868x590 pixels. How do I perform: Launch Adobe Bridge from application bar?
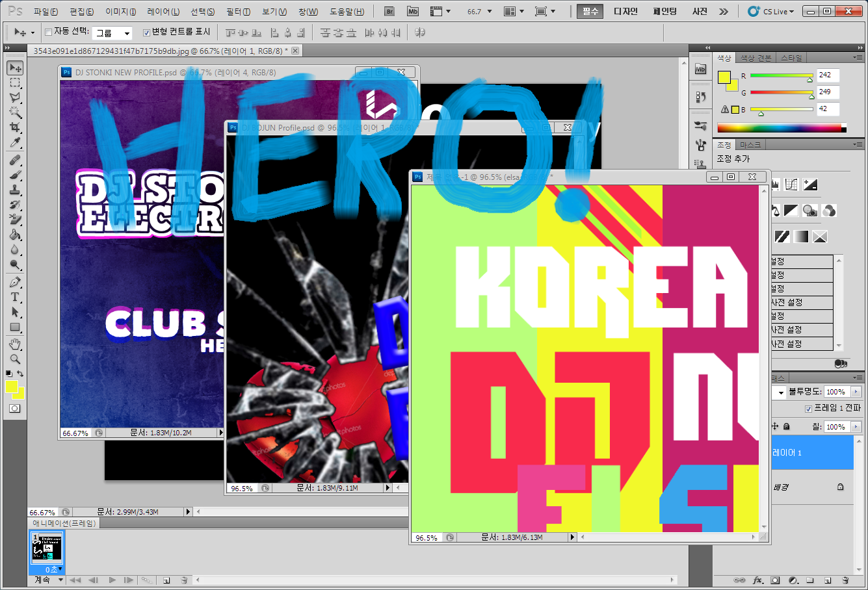point(389,12)
